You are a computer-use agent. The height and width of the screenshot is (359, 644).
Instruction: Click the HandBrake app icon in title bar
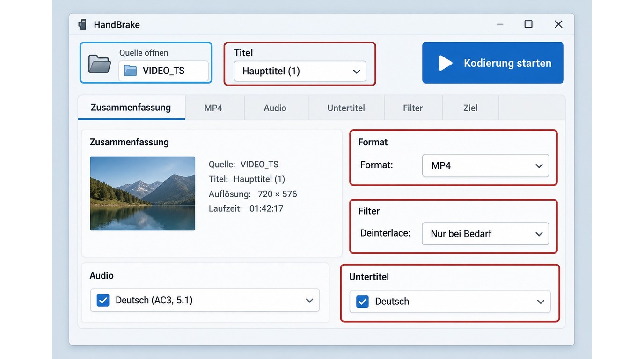pos(83,24)
